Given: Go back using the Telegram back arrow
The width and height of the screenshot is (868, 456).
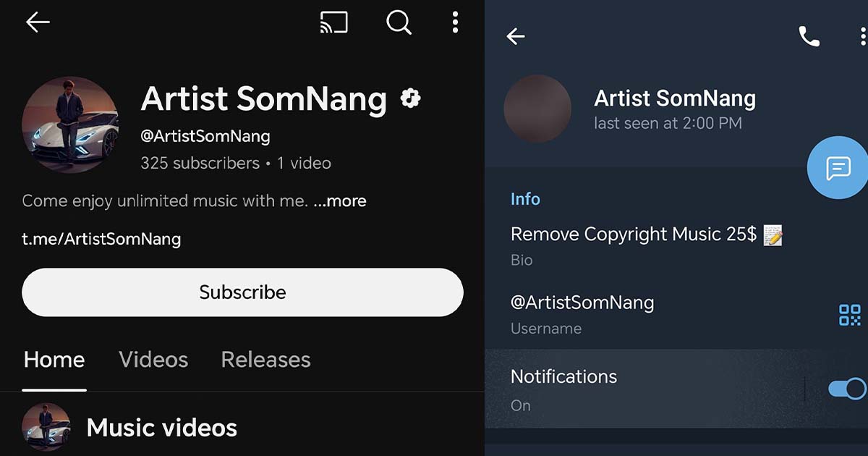Looking at the screenshot, I should (516, 36).
